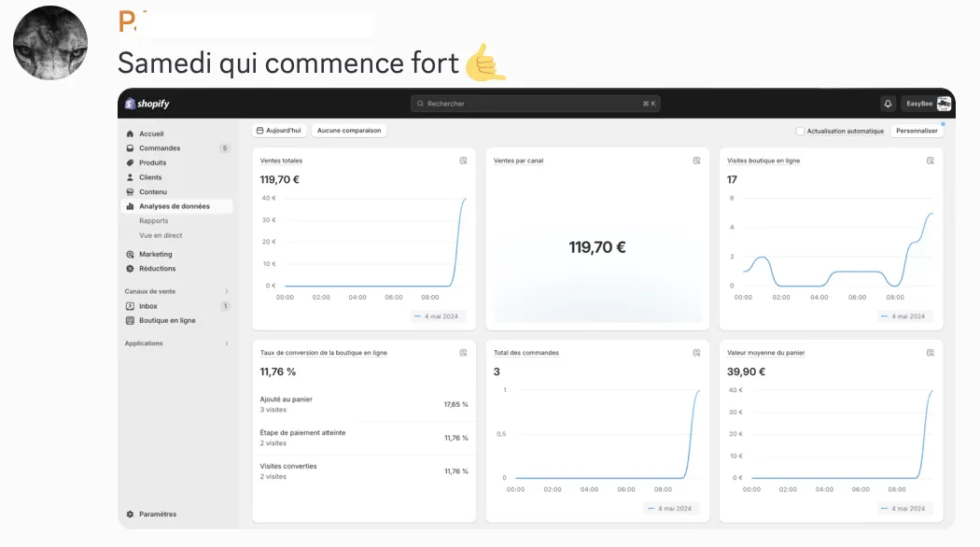Click the 39,90 € average cart value

(x=746, y=372)
